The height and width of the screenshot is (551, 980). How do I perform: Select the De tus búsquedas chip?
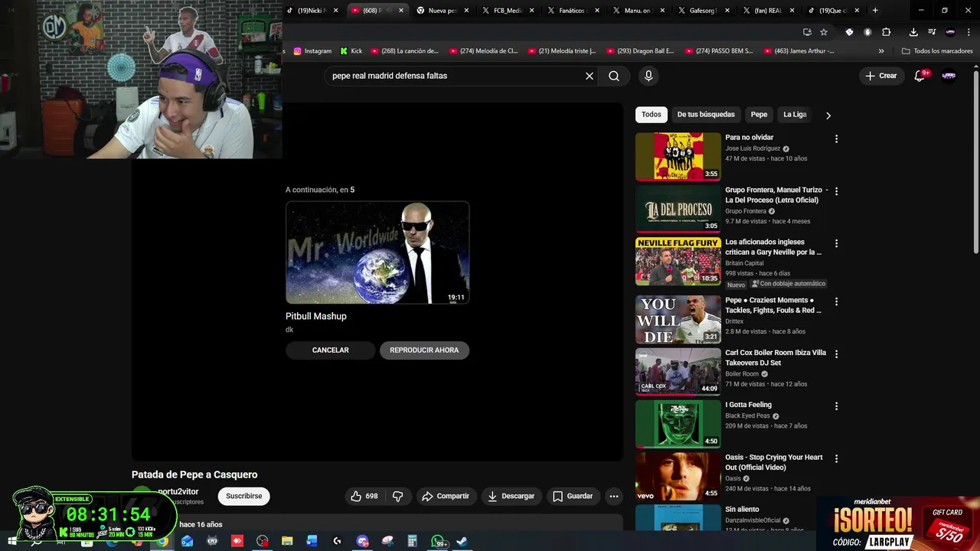pos(706,115)
